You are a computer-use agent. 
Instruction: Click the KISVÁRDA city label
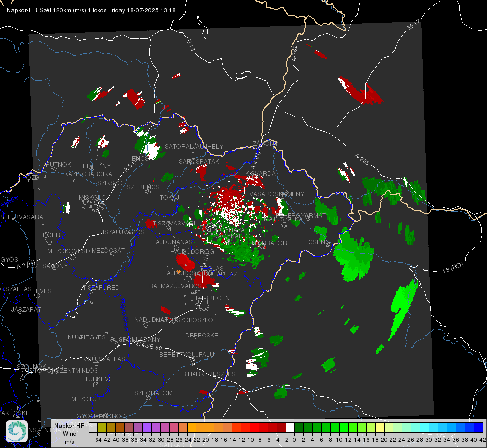click(260, 174)
